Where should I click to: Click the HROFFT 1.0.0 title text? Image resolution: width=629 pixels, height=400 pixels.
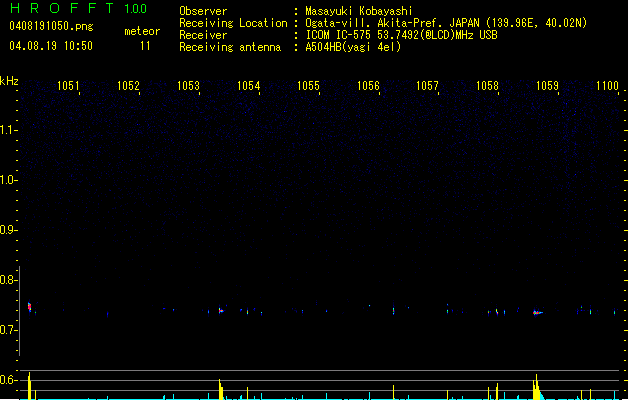point(78,8)
